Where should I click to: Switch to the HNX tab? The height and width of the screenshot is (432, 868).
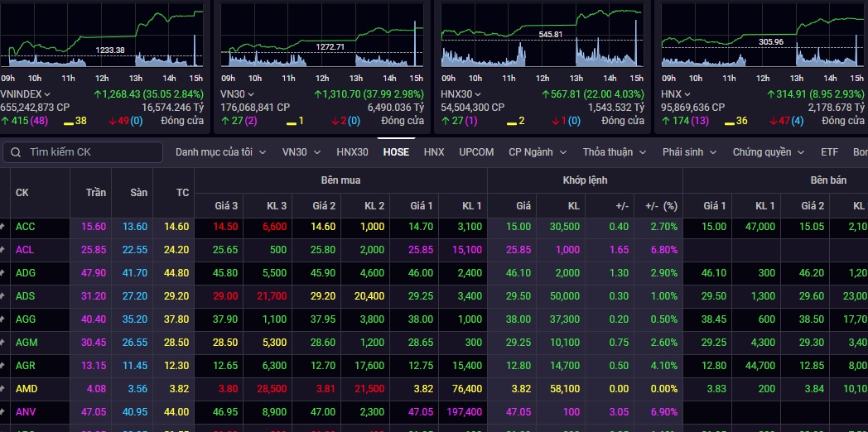[434, 152]
